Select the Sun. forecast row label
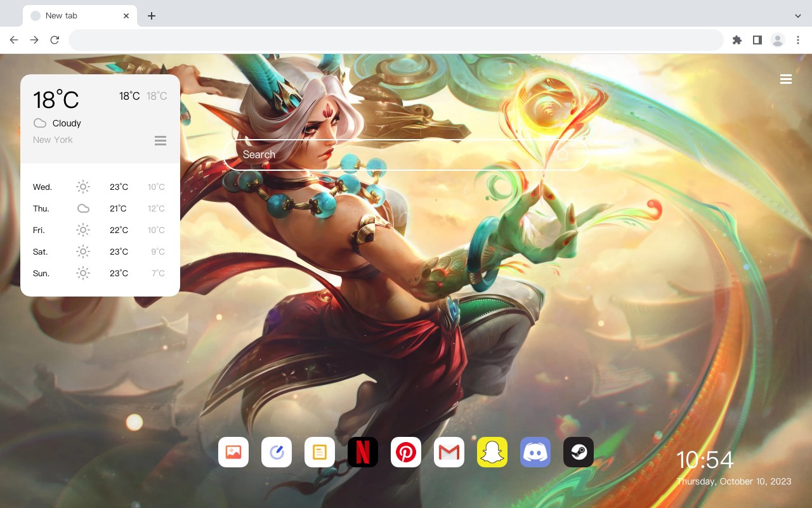The height and width of the screenshot is (508, 812). pyautogui.click(x=41, y=273)
